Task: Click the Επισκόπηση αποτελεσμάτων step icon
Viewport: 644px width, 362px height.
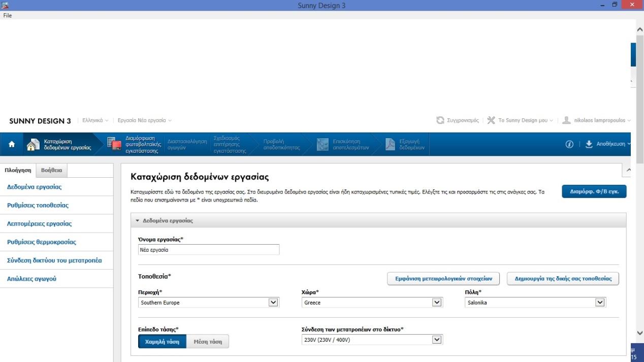Action: [323, 145]
